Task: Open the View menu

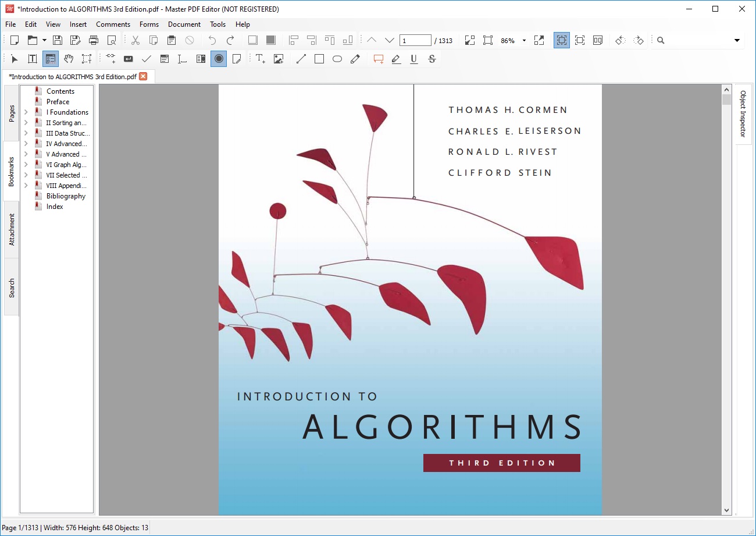Action: coord(54,24)
